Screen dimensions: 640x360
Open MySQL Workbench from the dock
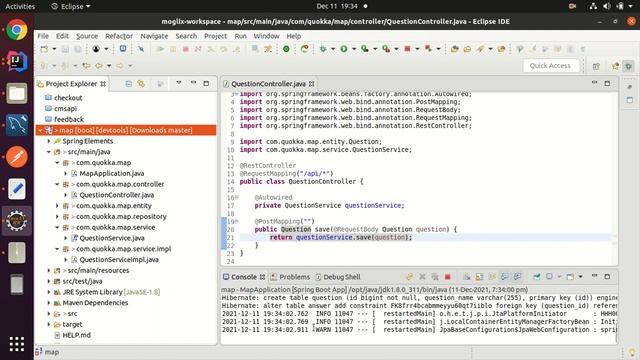17,125
